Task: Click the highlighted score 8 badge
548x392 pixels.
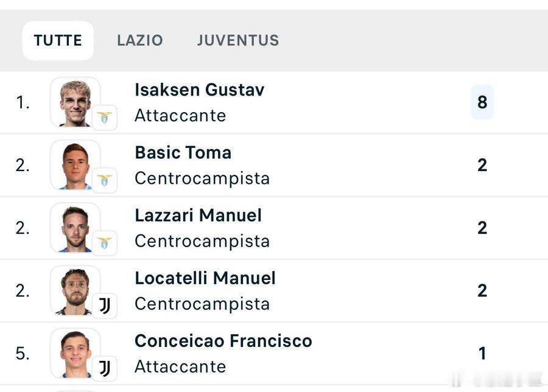Action: click(x=482, y=102)
